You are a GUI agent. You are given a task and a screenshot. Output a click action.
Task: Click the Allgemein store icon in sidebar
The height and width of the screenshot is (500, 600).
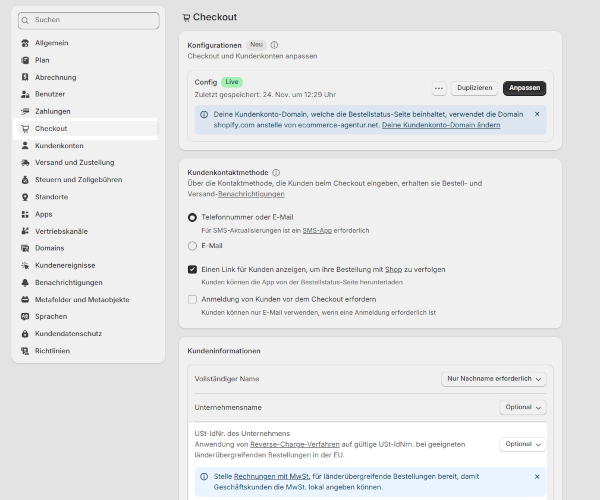pyautogui.click(x=24, y=43)
